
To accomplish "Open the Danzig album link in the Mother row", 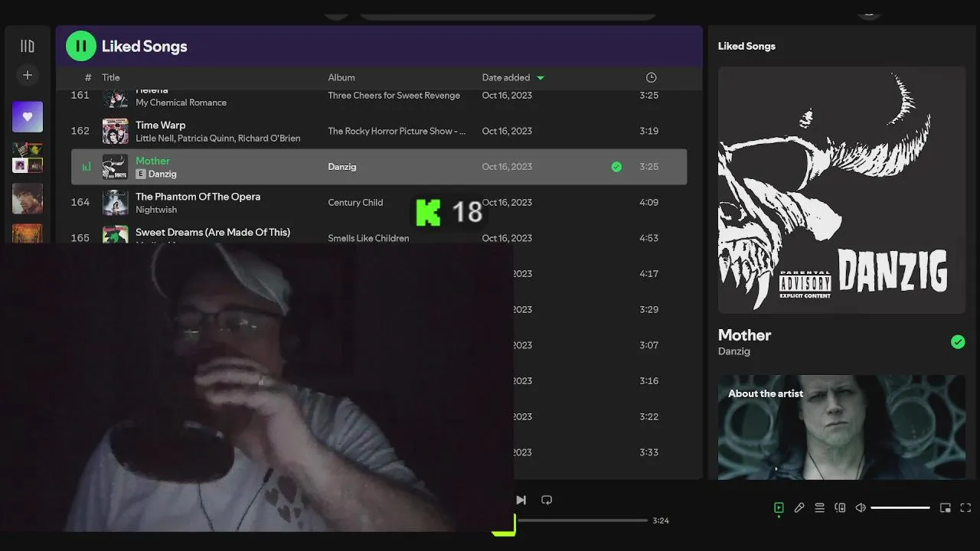I will pos(342,166).
